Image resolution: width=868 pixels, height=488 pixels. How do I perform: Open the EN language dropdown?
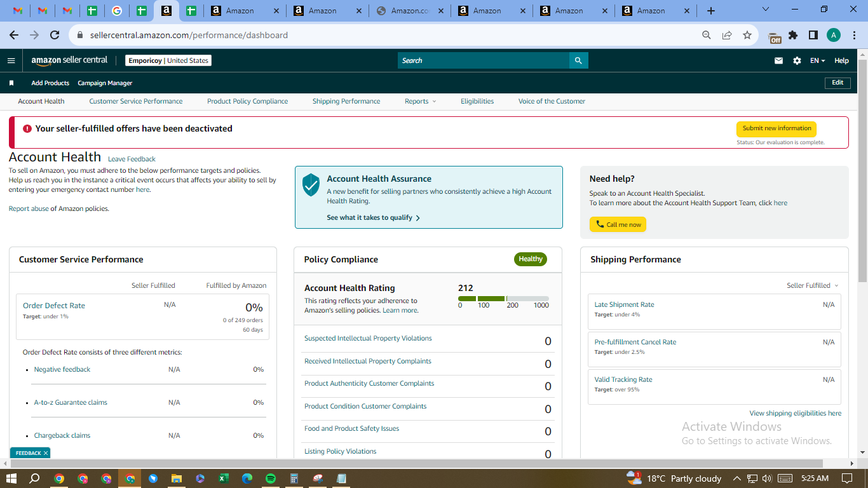(817, 61)
